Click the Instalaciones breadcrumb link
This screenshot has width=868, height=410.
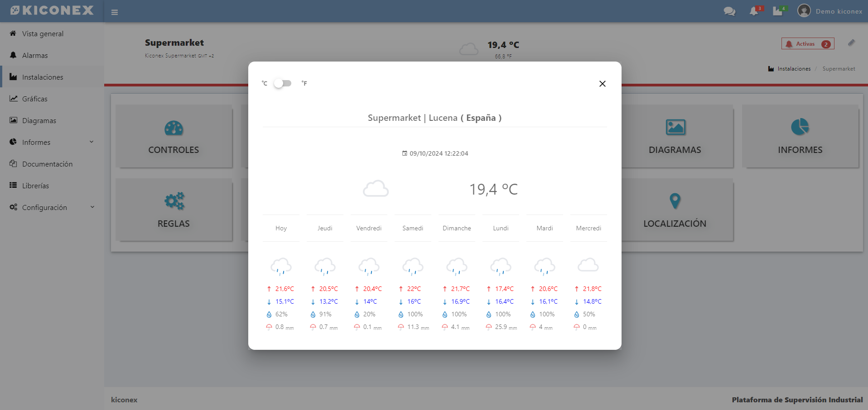(x=794, y=69)
